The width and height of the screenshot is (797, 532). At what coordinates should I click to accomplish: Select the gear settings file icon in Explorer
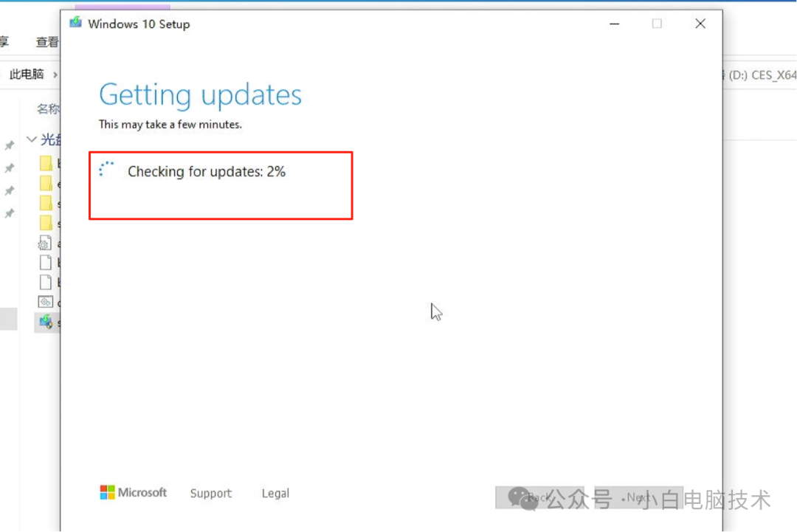[45, 243]
